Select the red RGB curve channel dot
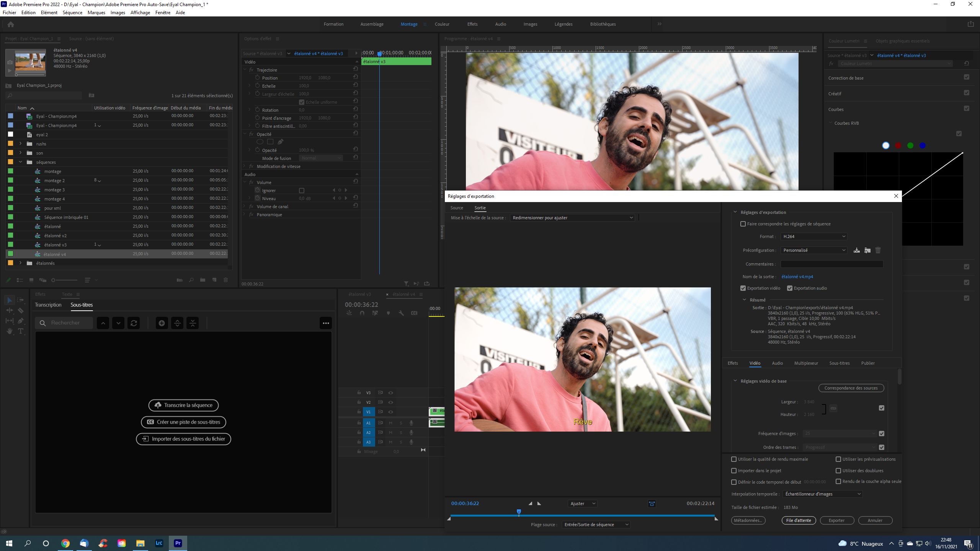 pos(898,145)
